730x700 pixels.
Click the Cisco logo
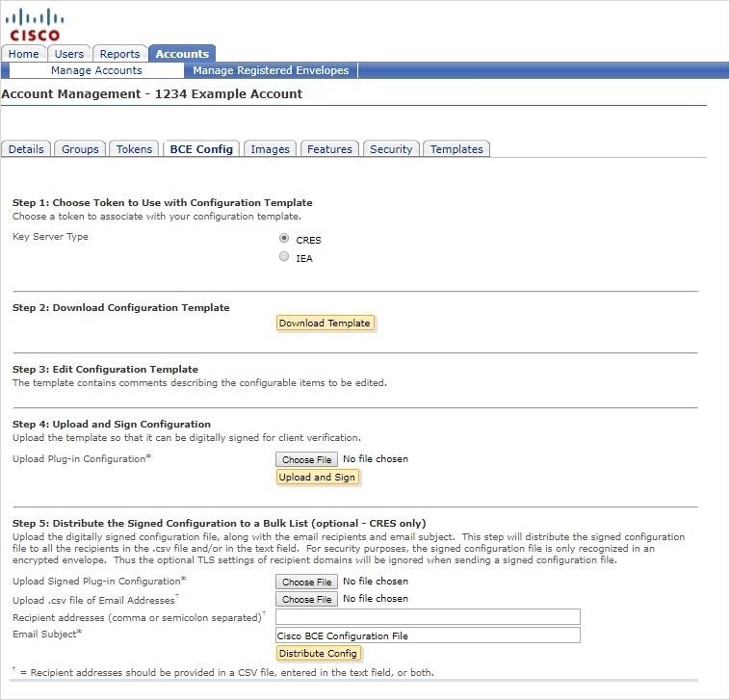[33, 24]
